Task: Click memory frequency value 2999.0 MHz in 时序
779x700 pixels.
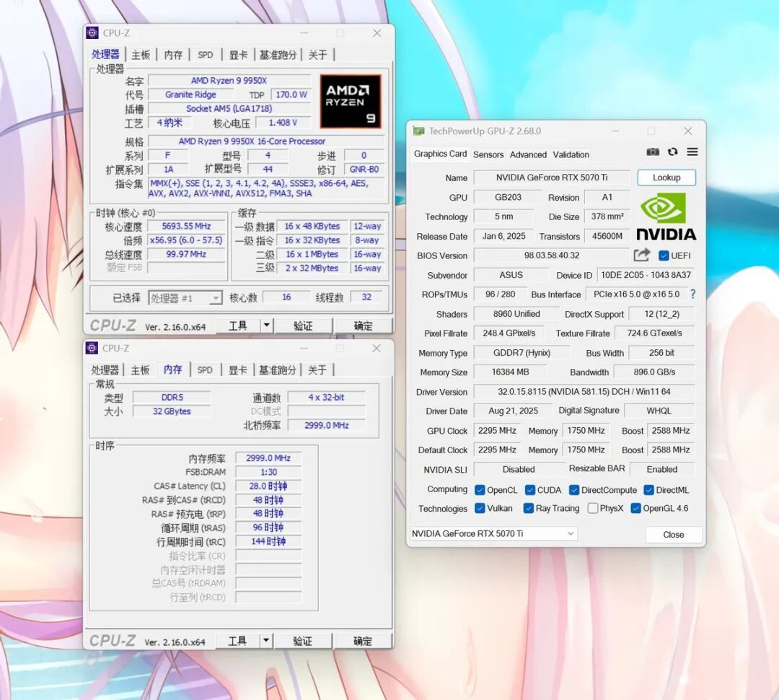Action: click(x=268, y=458)
